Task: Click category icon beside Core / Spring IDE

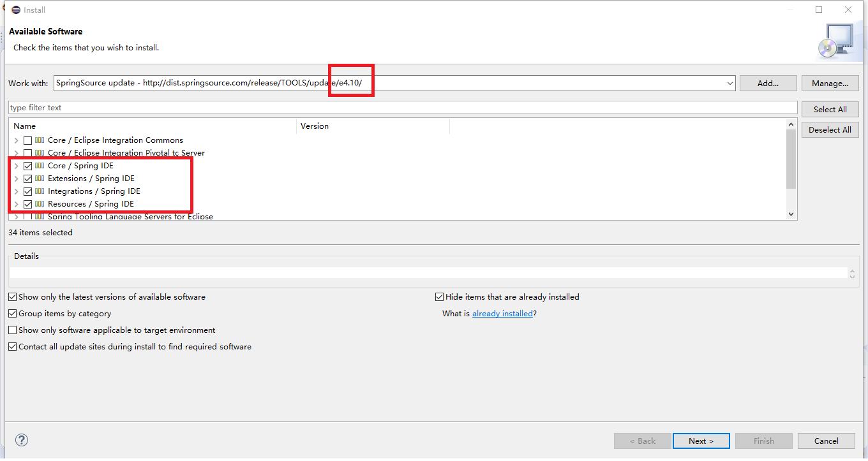Action: click(x=40, y=166)
